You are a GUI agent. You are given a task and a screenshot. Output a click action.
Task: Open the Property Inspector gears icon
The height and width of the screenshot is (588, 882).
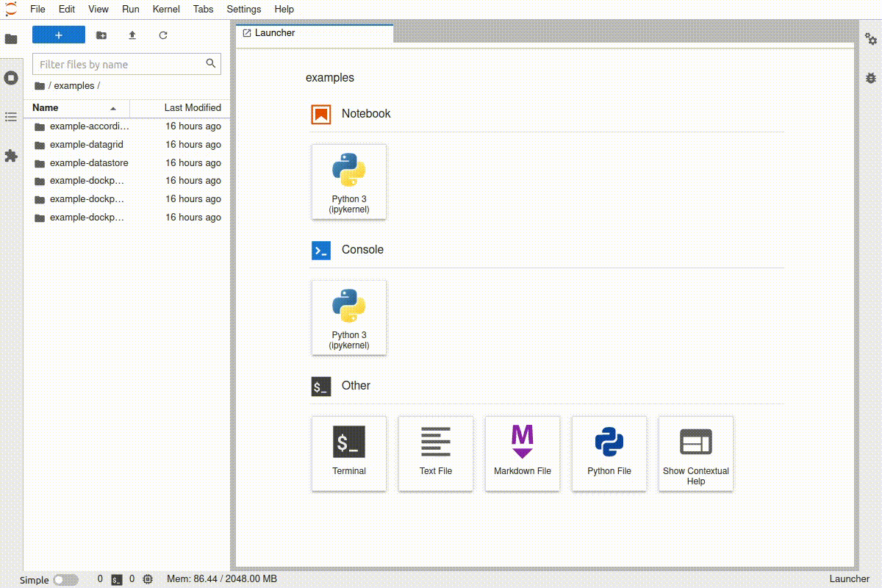click(x=871, y=39)
